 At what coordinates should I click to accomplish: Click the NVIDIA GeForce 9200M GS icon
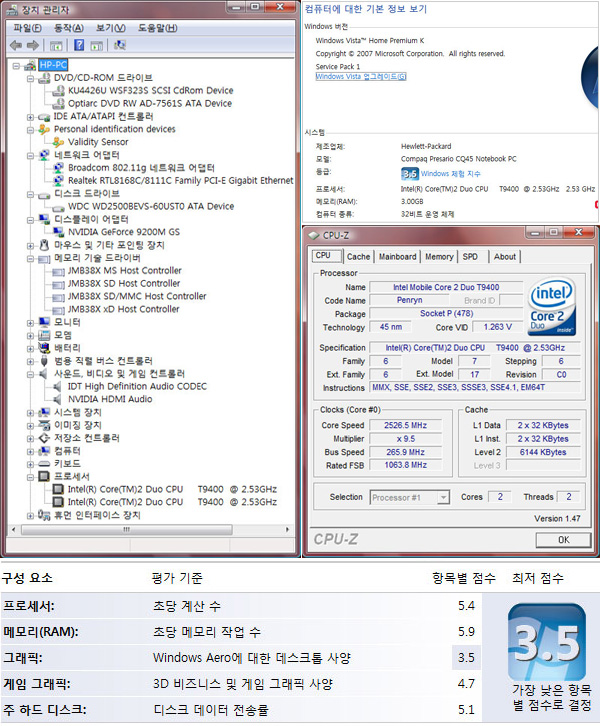[x=58, y=232]
